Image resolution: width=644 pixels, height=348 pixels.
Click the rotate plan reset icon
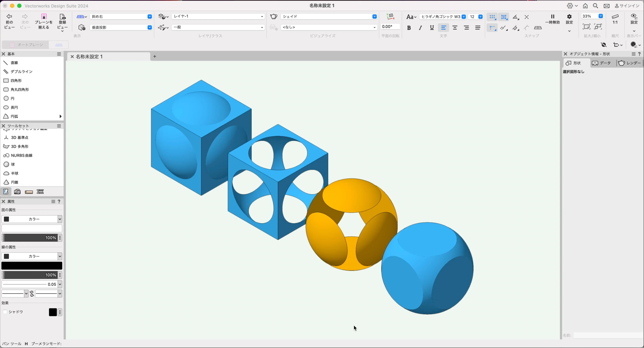(x=391, y=17)
